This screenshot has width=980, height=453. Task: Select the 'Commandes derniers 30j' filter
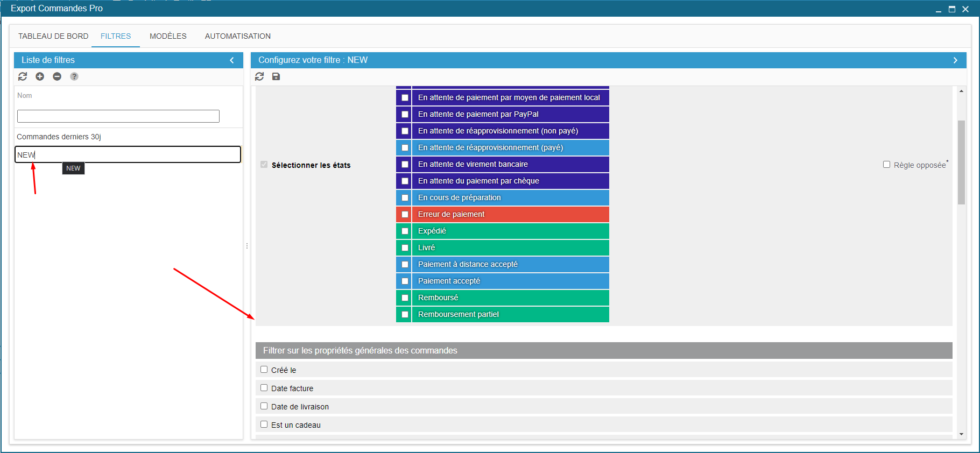click(x=59, y=137)
